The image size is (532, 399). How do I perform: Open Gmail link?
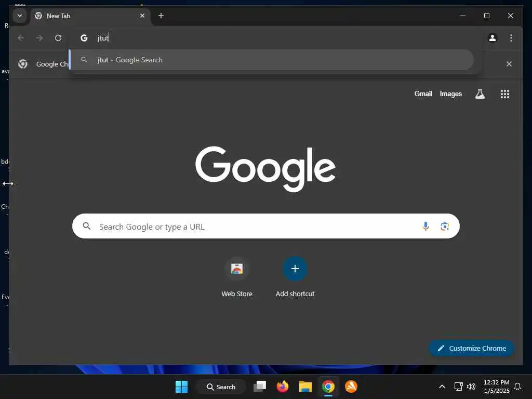click(x=423, y=94)
